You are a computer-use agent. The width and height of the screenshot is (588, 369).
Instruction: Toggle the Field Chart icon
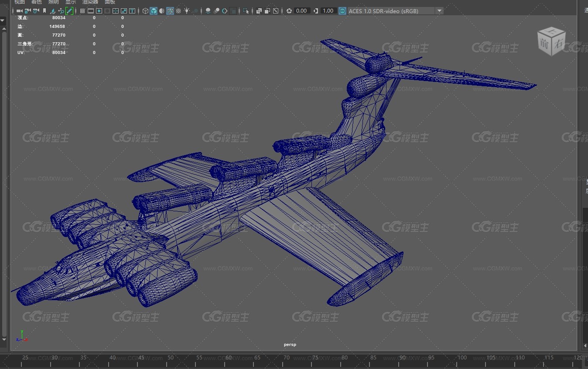tap(115, 11)
